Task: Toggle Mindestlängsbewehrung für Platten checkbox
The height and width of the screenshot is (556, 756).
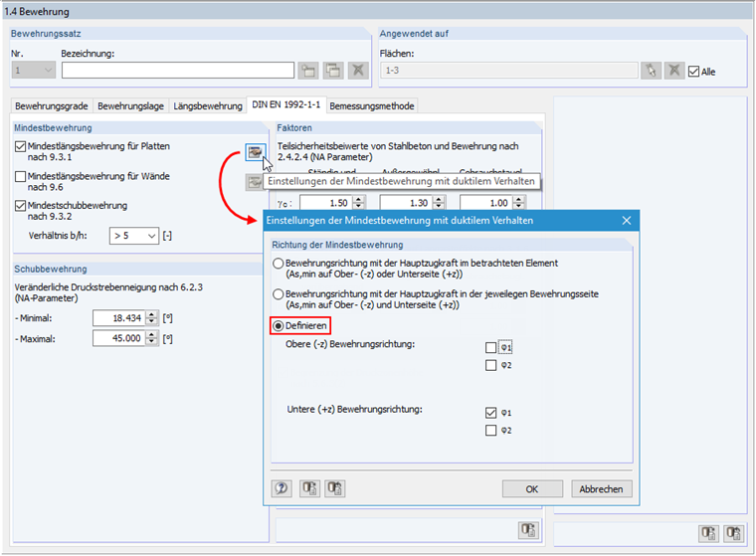Action: pos(20,146)
